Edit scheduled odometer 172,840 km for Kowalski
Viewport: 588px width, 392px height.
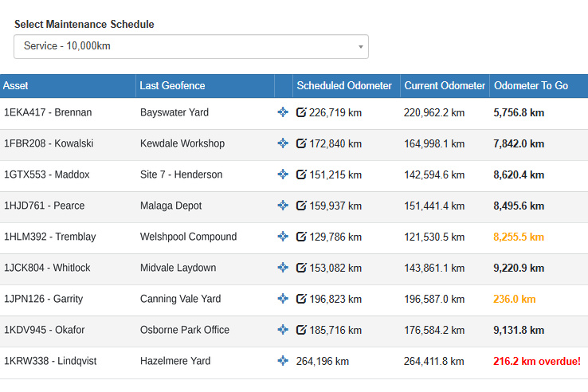click(x=301, y=143)
